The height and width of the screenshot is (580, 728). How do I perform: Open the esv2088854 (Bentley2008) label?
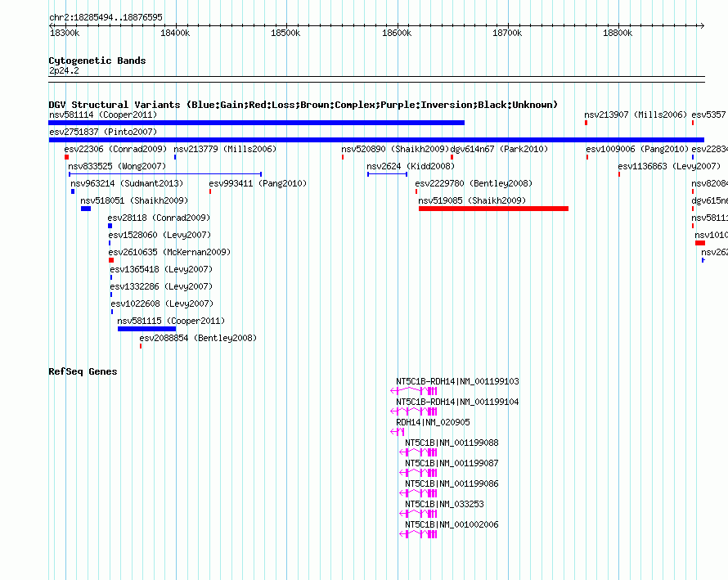[198, 338]
